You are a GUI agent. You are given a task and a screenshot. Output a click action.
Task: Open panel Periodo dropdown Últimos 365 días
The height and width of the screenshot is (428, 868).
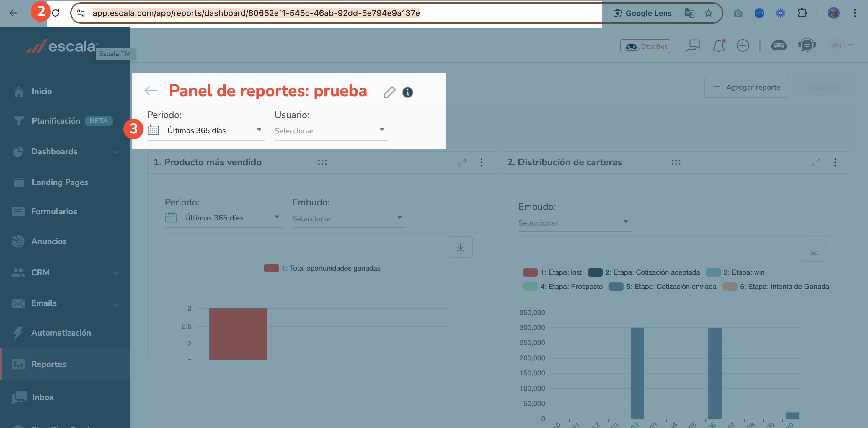click(x=206, y=130)
